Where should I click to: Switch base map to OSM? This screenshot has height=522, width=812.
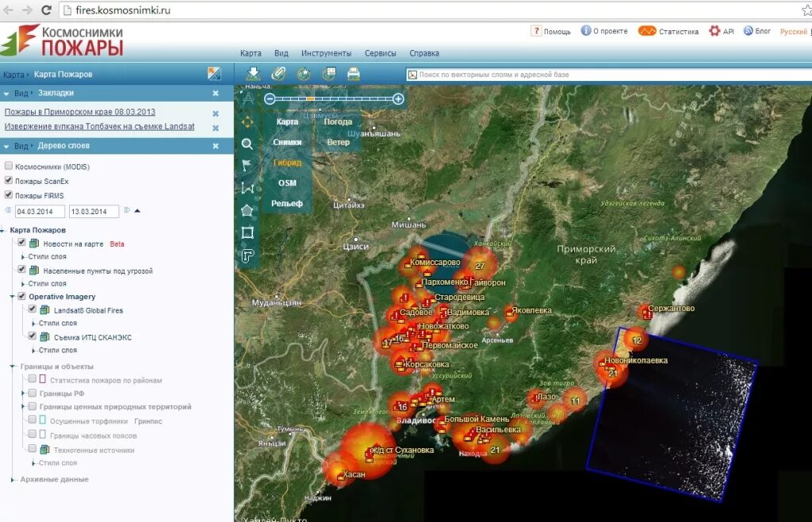pos(287,182)
